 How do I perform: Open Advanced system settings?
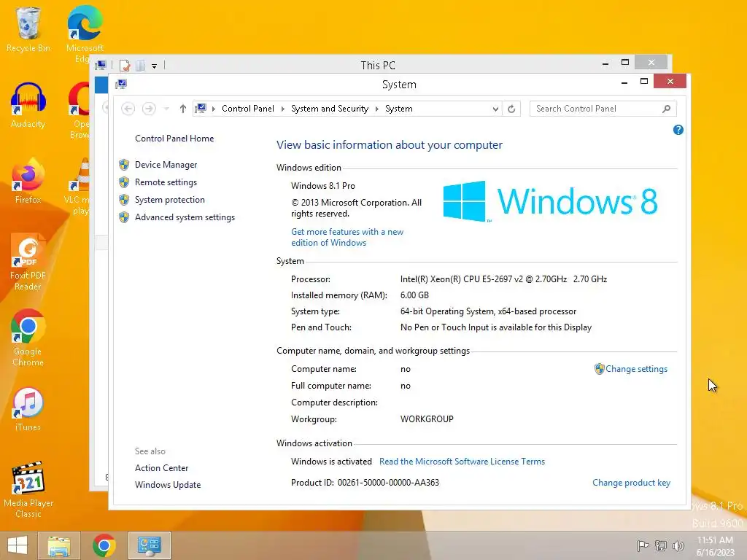point(185,217)
